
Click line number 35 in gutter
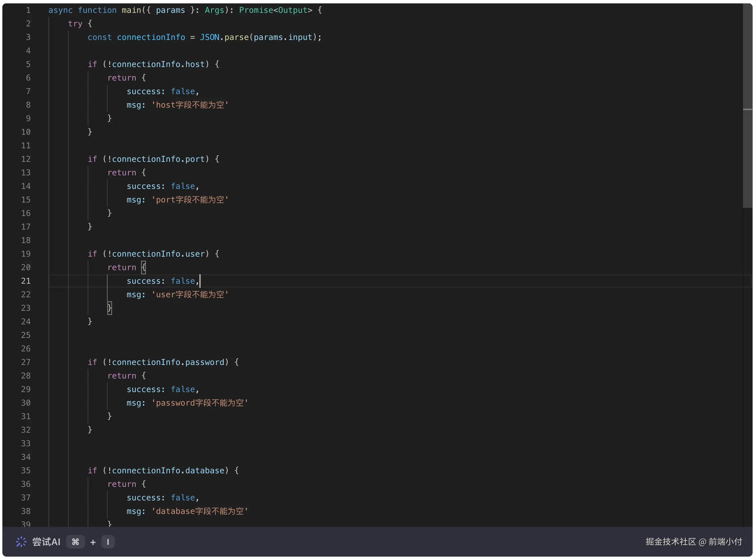click(x=26, y=471)
